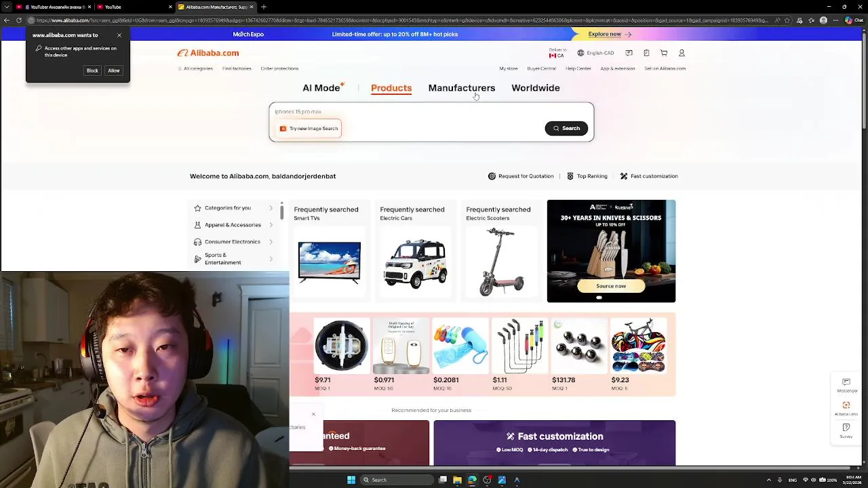The image size is (868, 488).
Task: Open the Help Center
Action: click(578, 68)
